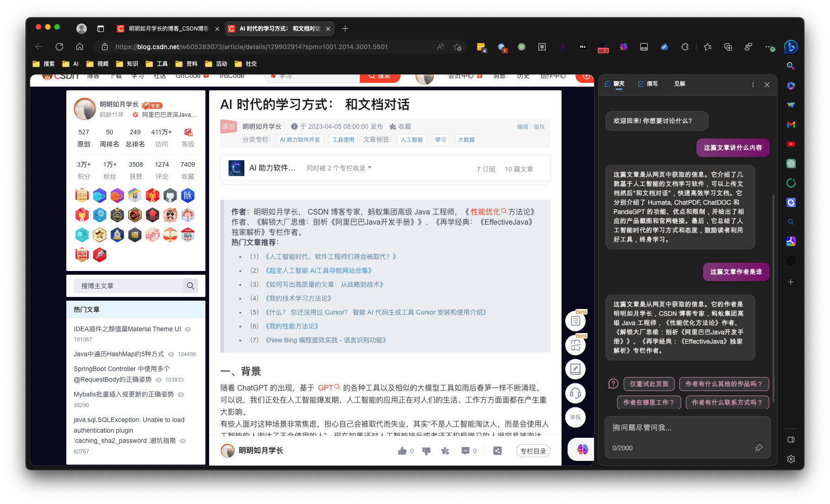Reload the page with the refresh icon

[x=59, y=47]
